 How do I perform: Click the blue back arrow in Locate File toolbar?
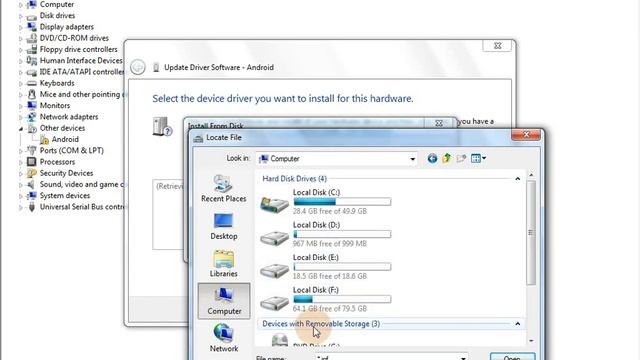432,158
